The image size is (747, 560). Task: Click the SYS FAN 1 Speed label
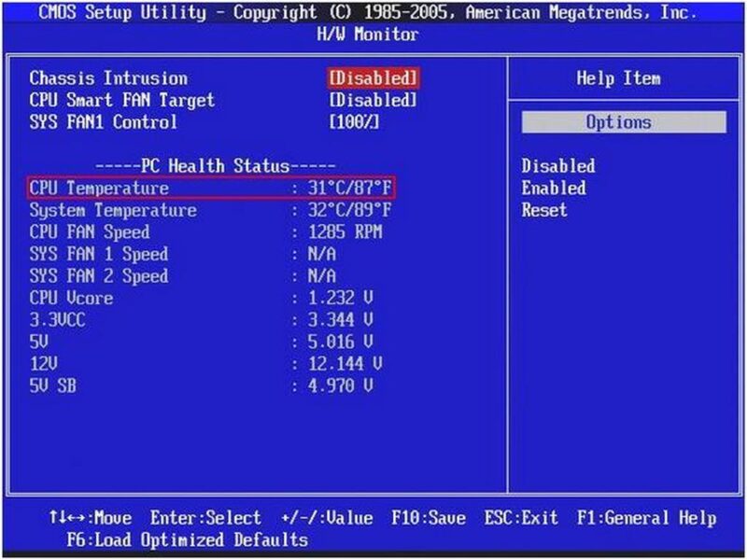click(99, 254)
